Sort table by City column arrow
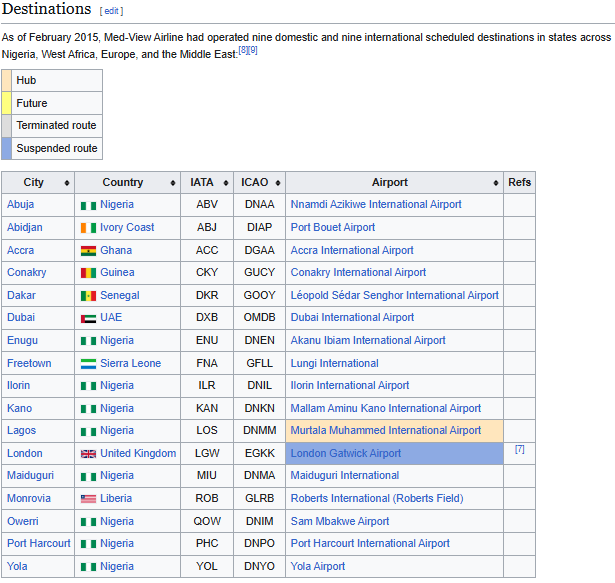Screen dimensions: 615x583 (x=67, y=183)
